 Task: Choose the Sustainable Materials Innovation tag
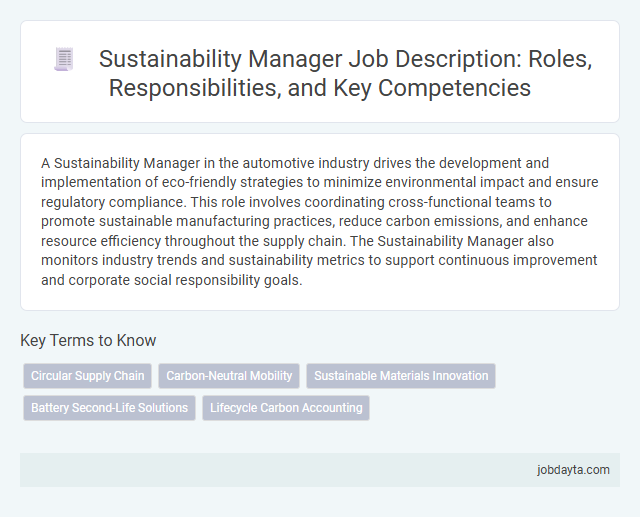(401, 376)
